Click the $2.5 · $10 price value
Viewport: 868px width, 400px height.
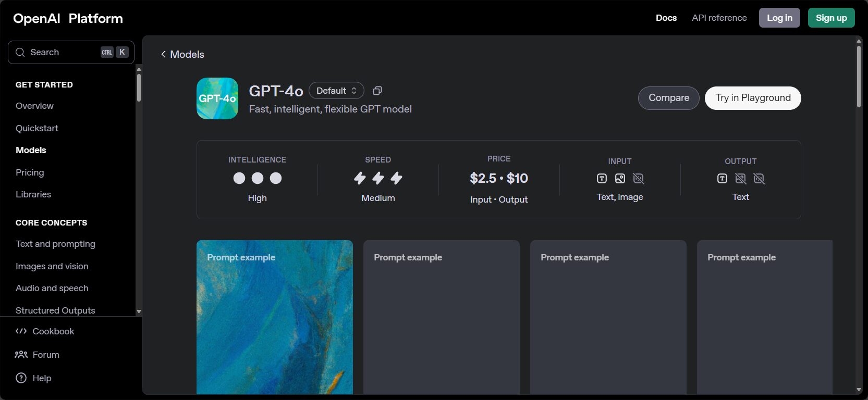tap(499, 178)
